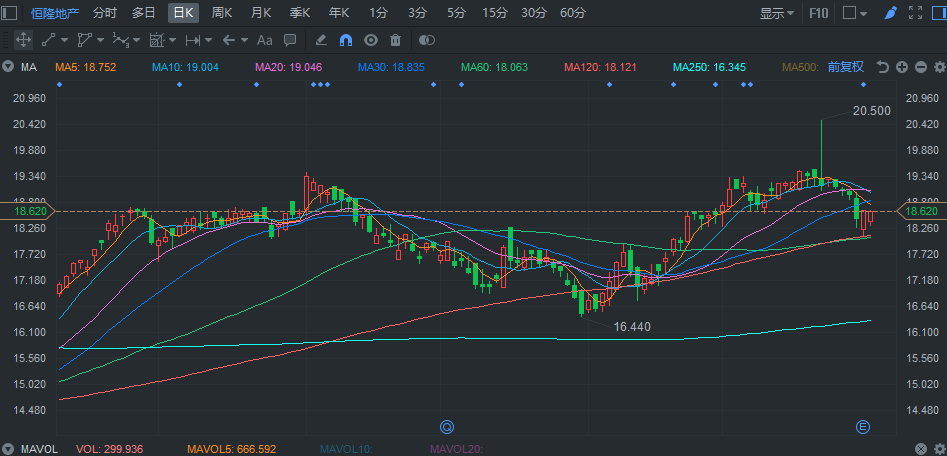Click the E event marker on the time axis

click(863, 427)
